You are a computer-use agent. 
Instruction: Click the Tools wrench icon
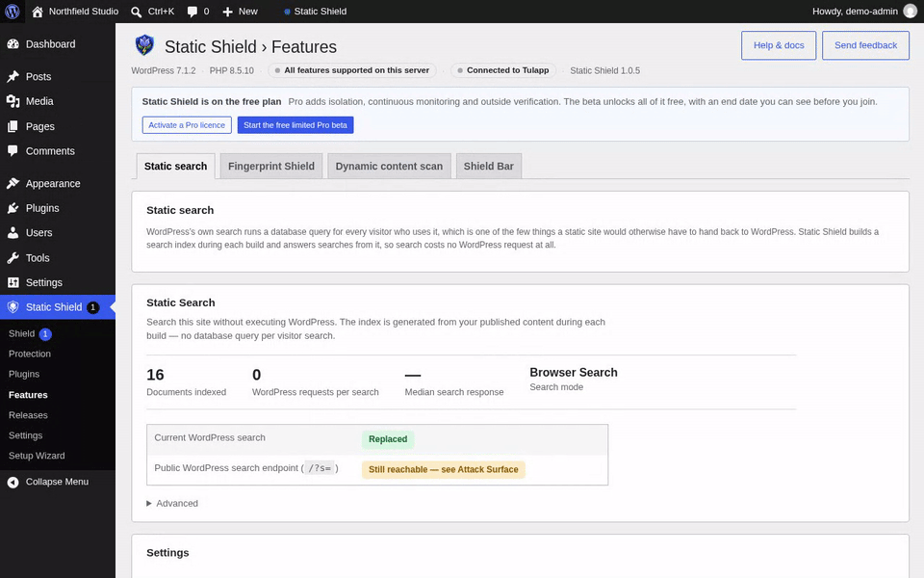click(13, 258)
